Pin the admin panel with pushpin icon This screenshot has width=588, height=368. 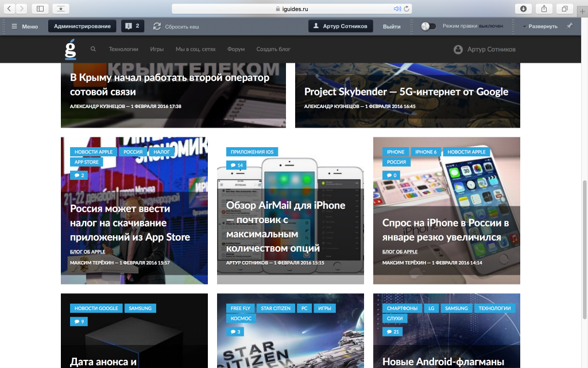[x=570, y=26]
